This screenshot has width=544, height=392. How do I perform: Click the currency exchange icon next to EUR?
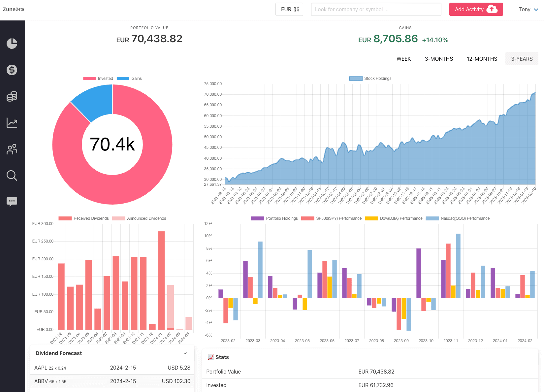coord(296,9)
